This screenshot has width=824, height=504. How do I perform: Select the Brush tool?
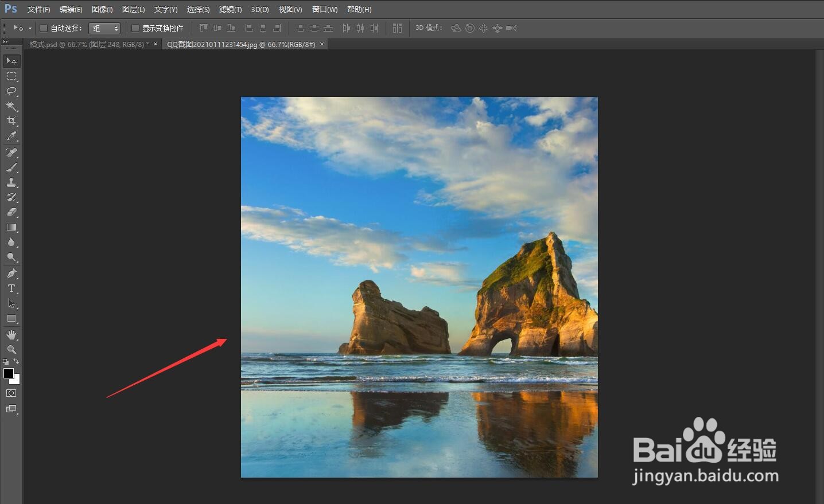(11, 167)
